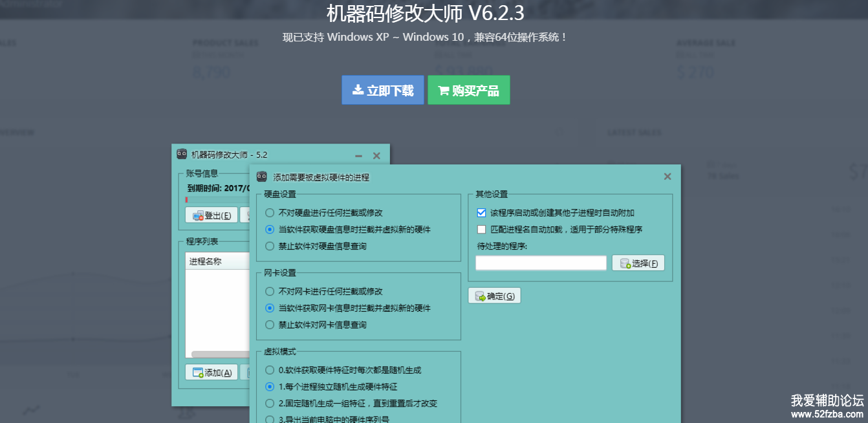The width and height of the screenshot is (868, 423).
Task: Click the 待处理的程序: label
Action: (x=503, y=246)
